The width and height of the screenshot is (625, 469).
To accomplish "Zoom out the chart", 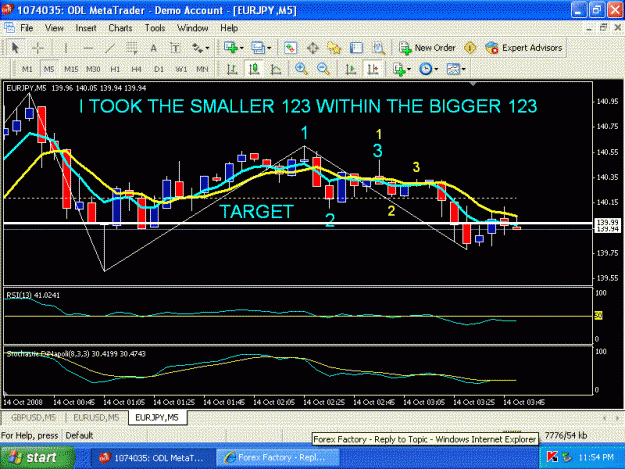I will click(323, 69).
